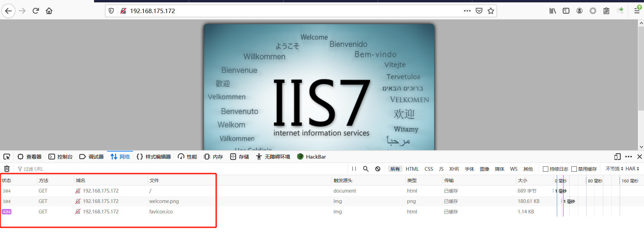Open the Library icon

click(553, 11)
